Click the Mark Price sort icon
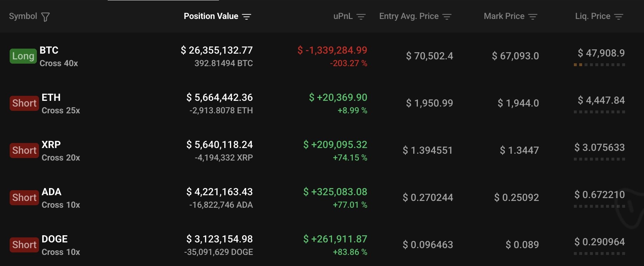Screen dimensions: 644x266 pyautogui.click(x=533, y=16)
